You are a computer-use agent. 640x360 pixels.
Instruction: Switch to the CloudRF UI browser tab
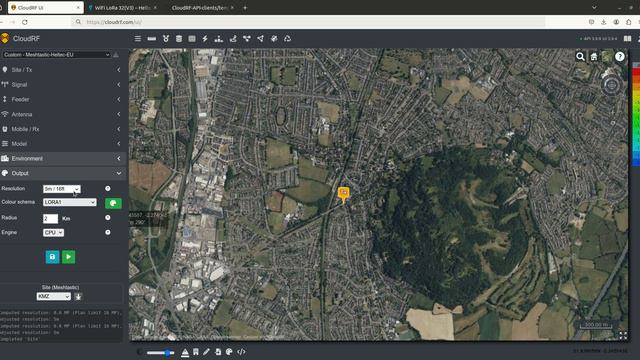(x=45, y=8)
